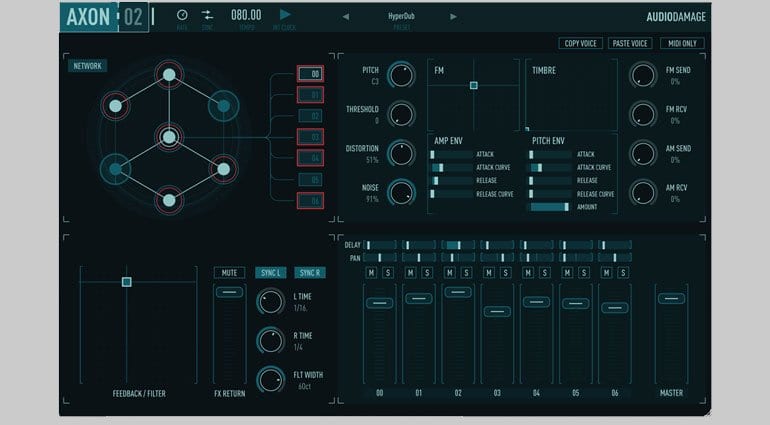The width and height of the screenshot is (770, 425).
Task: Select the previous preset arrow
Action: click(346, 17)
